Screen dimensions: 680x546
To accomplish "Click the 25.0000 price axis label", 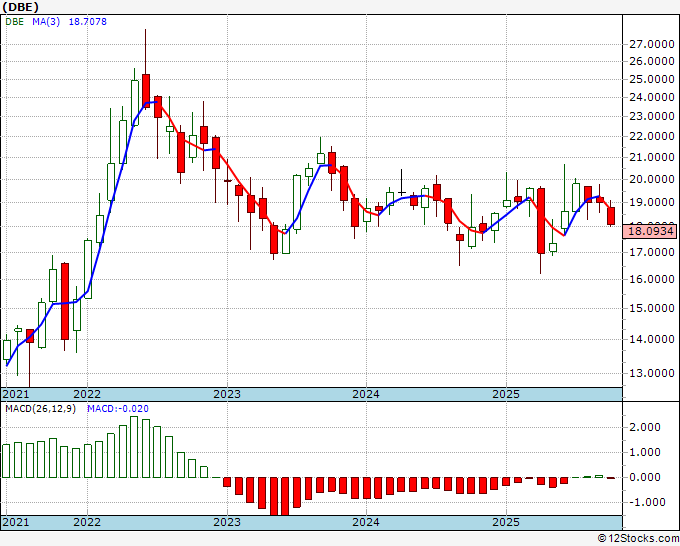I will pyautogui.click(x=651, y=79).
